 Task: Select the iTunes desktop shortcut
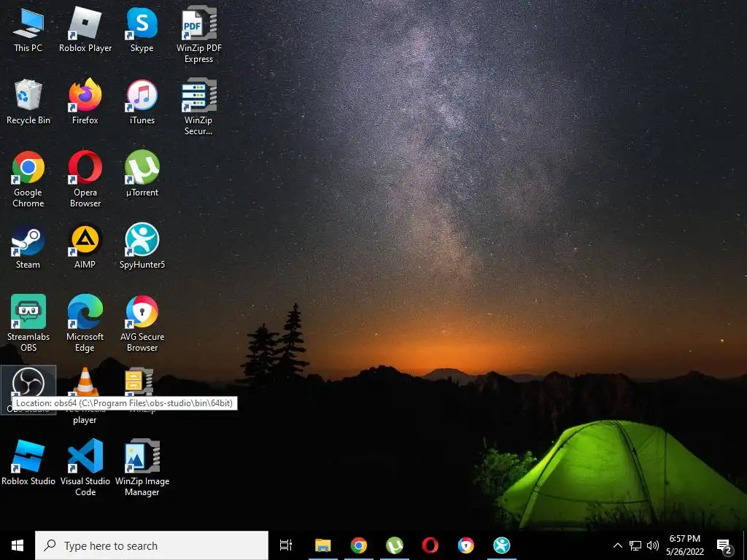(x=142, y=102)
